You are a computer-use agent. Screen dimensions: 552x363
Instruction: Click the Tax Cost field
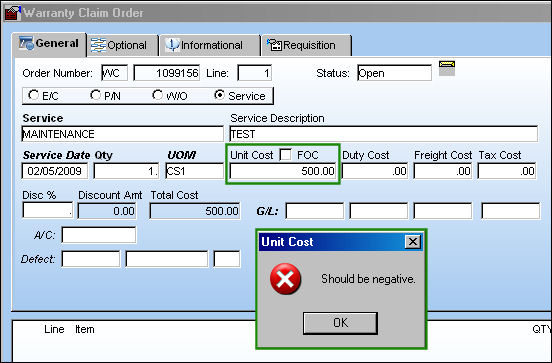click(x=507, y=171)
